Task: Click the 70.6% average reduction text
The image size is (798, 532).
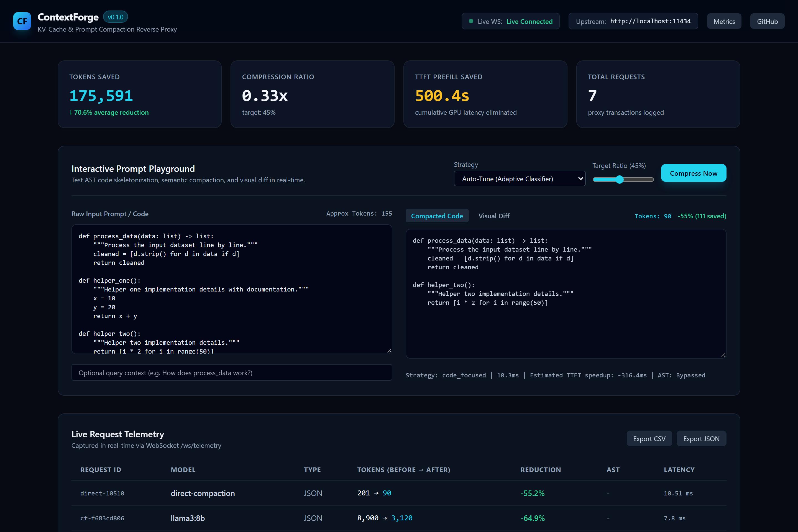Action: (x=109, y=112)
